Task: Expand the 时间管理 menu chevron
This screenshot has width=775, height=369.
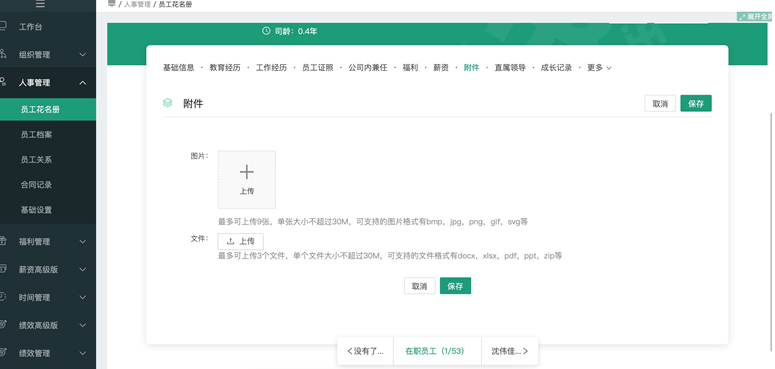Action: tap(83, 297)
